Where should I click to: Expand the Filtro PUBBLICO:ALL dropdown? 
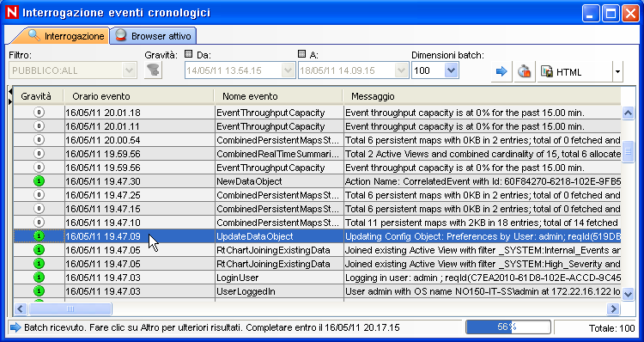130,70
